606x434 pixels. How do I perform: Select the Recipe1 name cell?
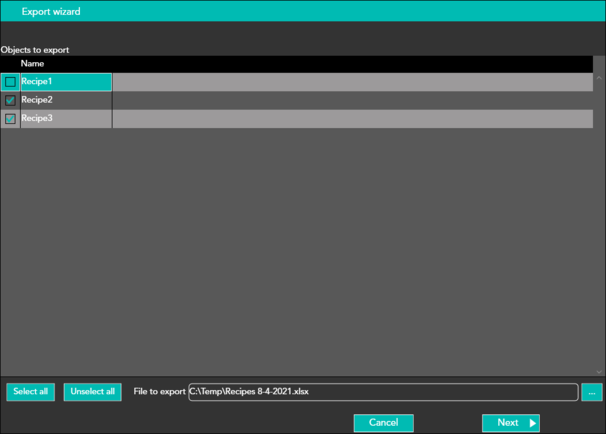click(x=65, y=82)
